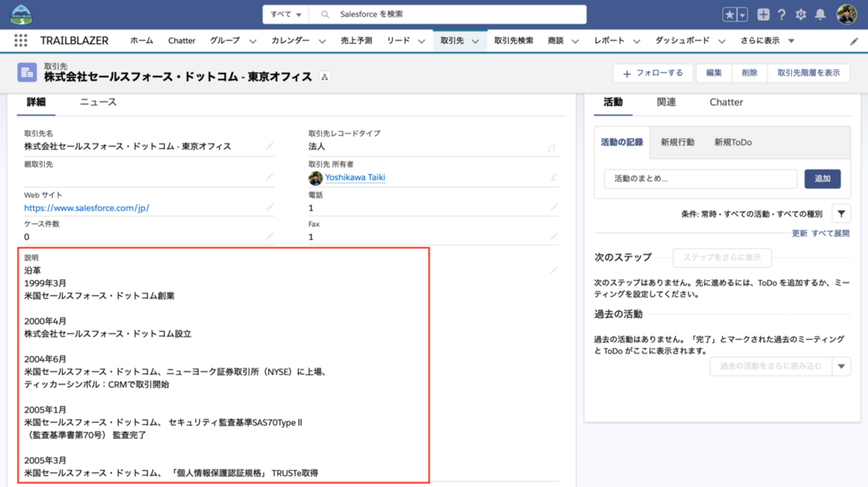Edit the 親取引先 field with its pencil
The image size is (868, 487).
(x=270, y=177)
